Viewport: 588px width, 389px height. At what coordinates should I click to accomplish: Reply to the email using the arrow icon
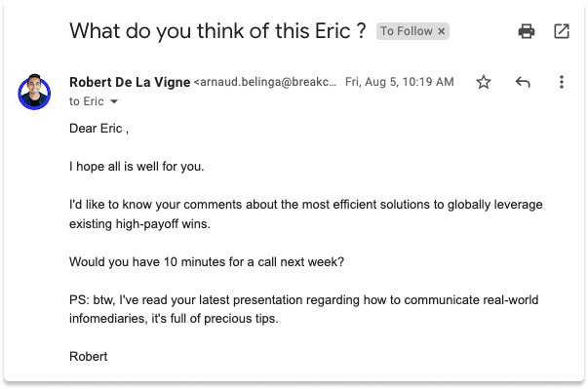tap(523, 82)
